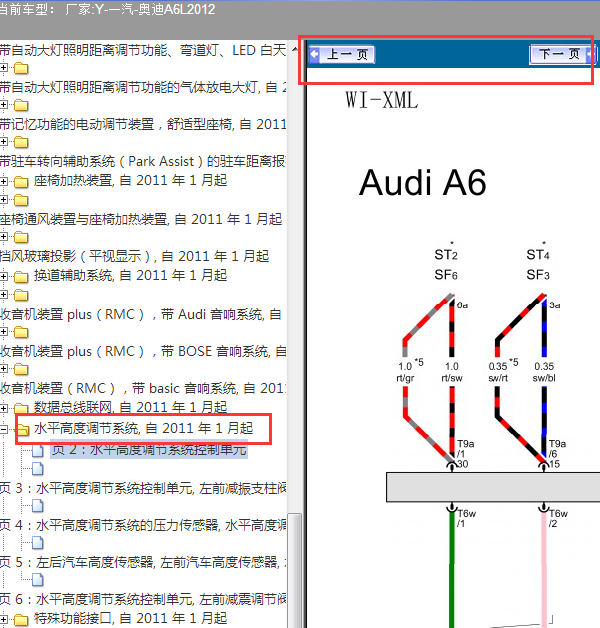
Task: Click the Audi A6 diagram title
Action: tap(423, 183)
